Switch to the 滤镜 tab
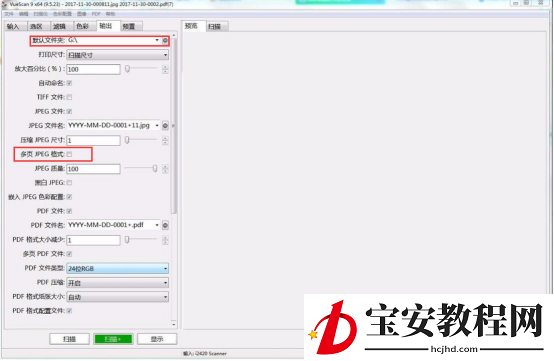554x361 pixels. click(60, 26)
